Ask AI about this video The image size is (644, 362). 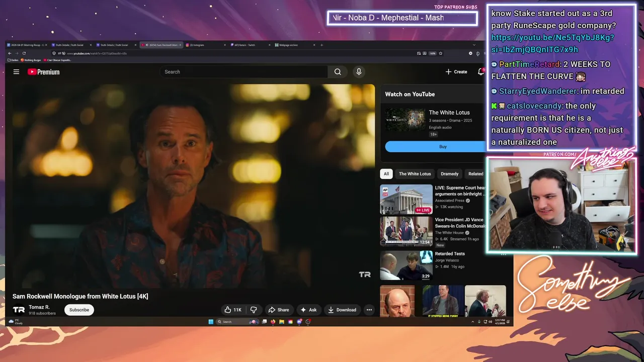pyautogui.click(x=308, y=310)
